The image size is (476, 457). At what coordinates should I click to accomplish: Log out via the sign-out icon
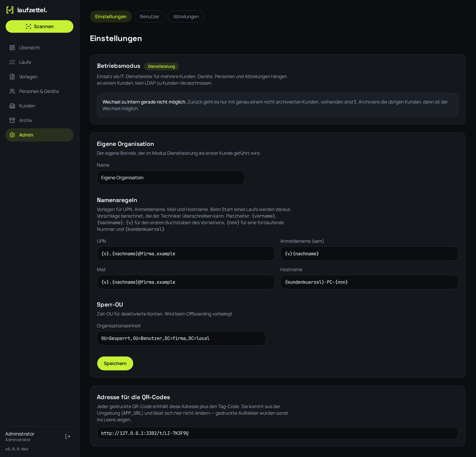(x=68, y=437)
